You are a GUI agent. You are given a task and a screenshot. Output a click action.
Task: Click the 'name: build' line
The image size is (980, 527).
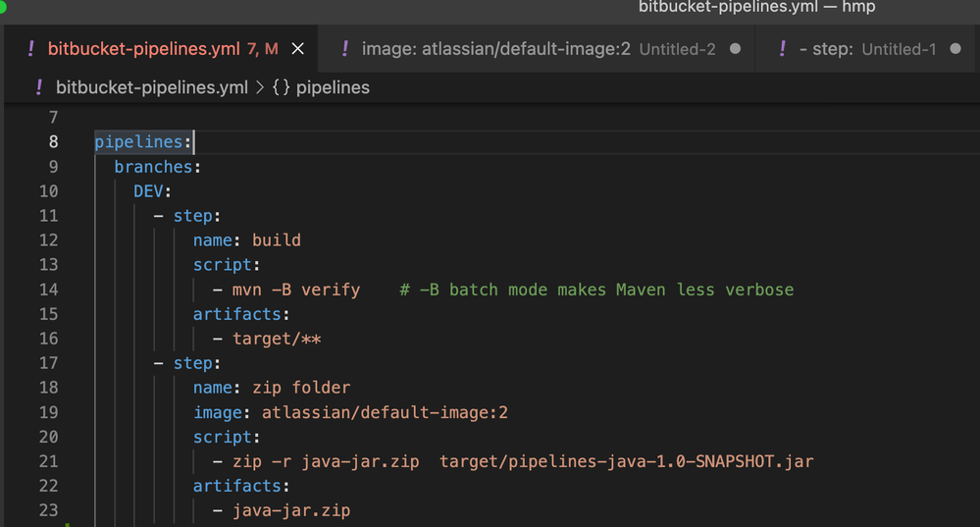(247, 240)
